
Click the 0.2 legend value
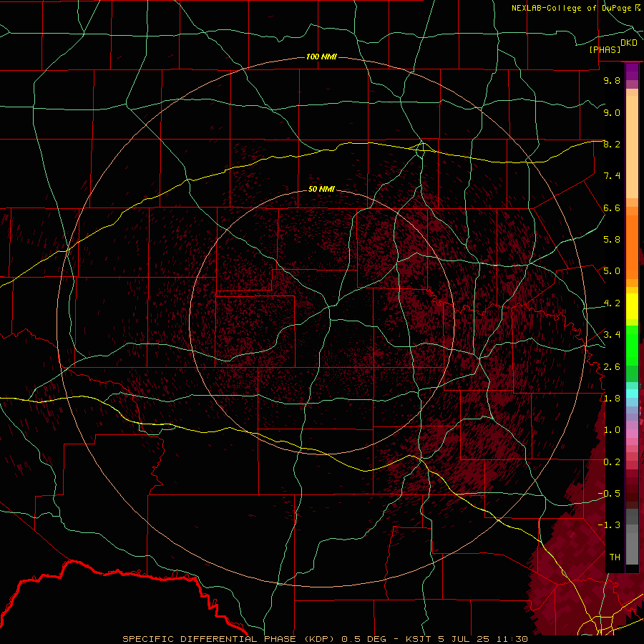612,462
